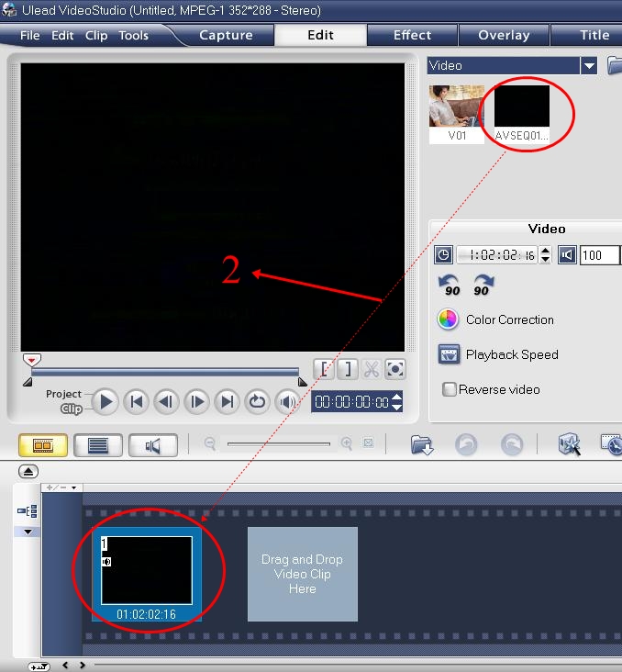Switch preview mode to Project
Viewport: 622px width, 672px height.
pyautogui.click(x=63, y=394)
